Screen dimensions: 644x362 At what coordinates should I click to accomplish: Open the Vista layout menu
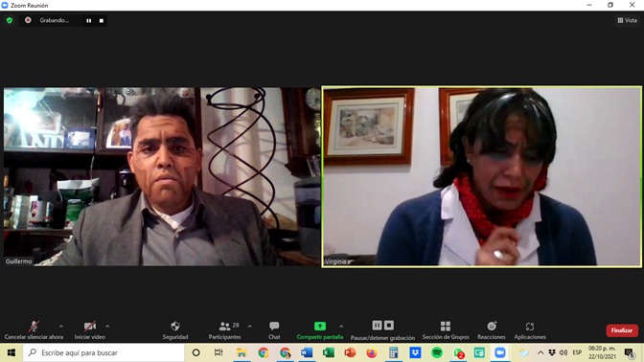coord(627,20)
